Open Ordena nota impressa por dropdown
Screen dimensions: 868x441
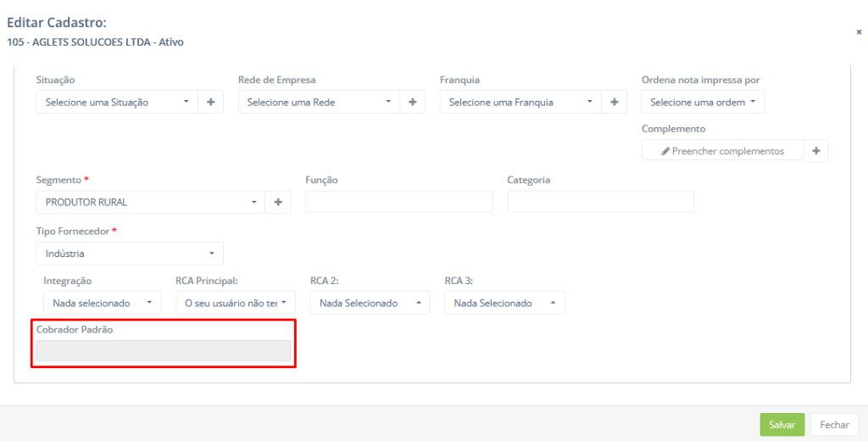click(x=703, y=102)
